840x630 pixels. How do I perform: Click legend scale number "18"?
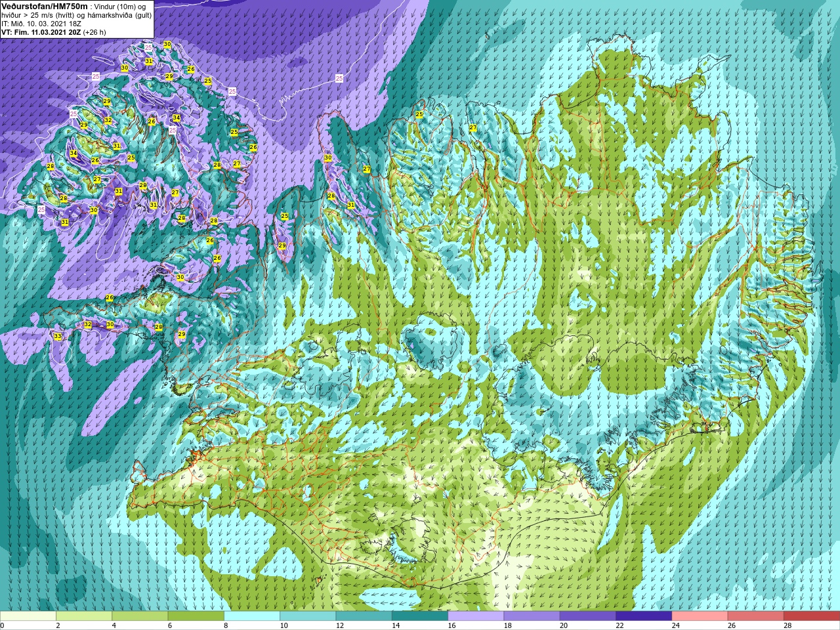507,626
